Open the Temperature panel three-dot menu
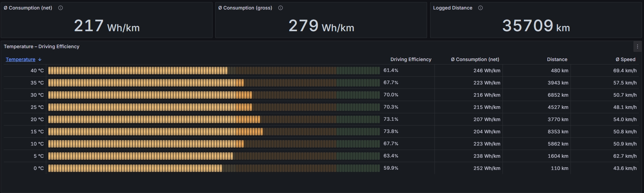The width and height of the screenshot is (644, 193). 637,46
